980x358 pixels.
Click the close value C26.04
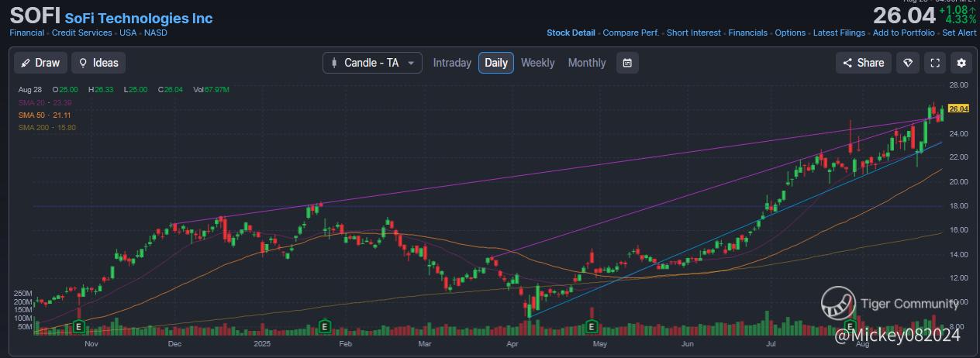click(171, 90)
